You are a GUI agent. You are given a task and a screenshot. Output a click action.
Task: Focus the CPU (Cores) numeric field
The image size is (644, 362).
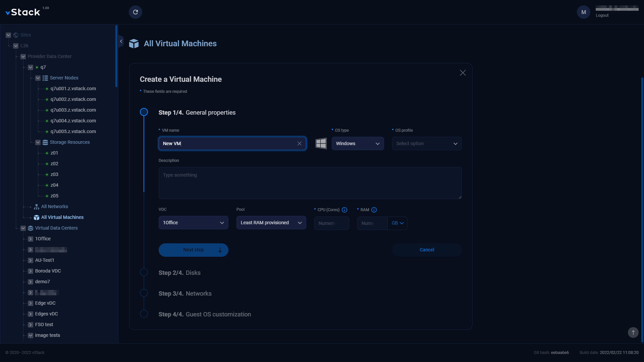pos(331,223)
